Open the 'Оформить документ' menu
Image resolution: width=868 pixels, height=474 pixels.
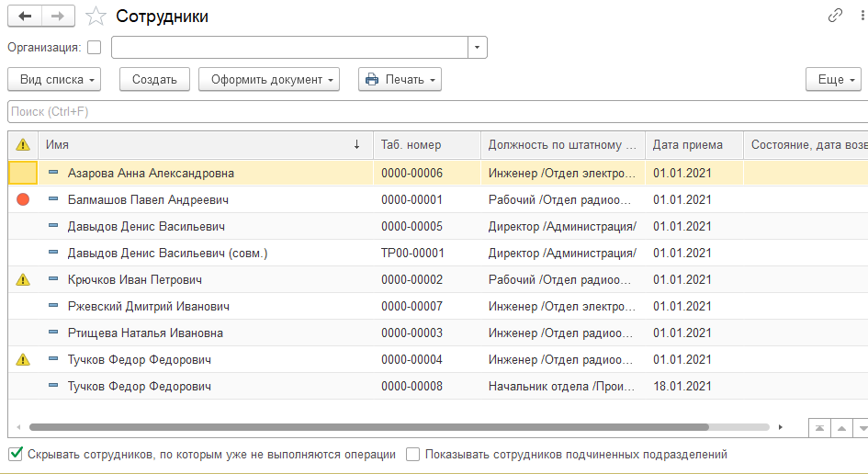(269, 80)
